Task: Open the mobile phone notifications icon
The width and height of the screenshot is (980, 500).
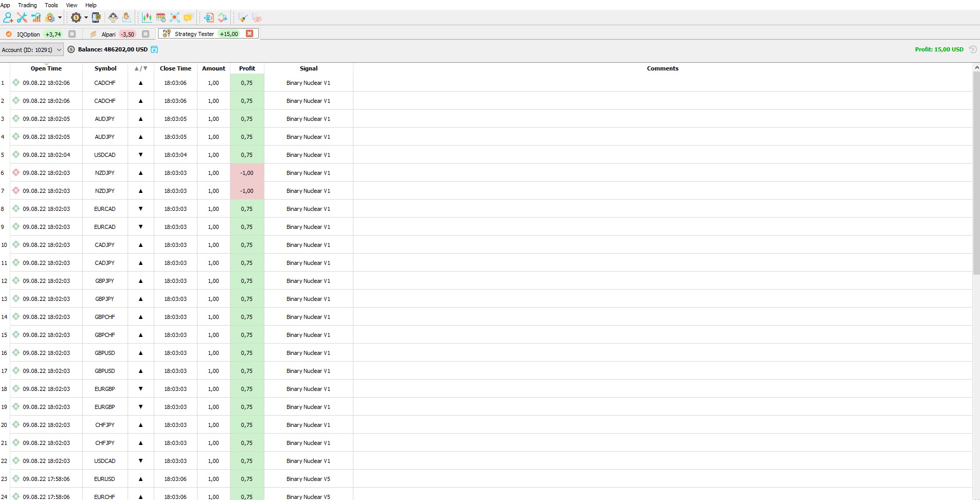Action: tap(96, 18)
